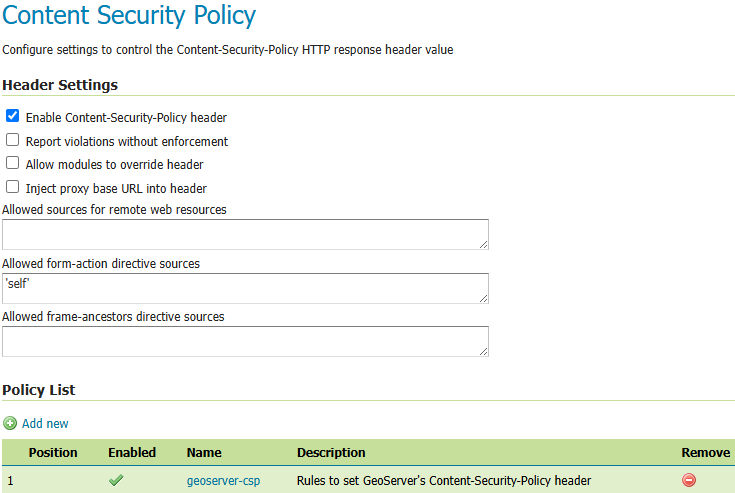Select the Allowed frame-ancestors directive sources field
The width and height of the screenshot is (735, 493).
coord(244,341)
